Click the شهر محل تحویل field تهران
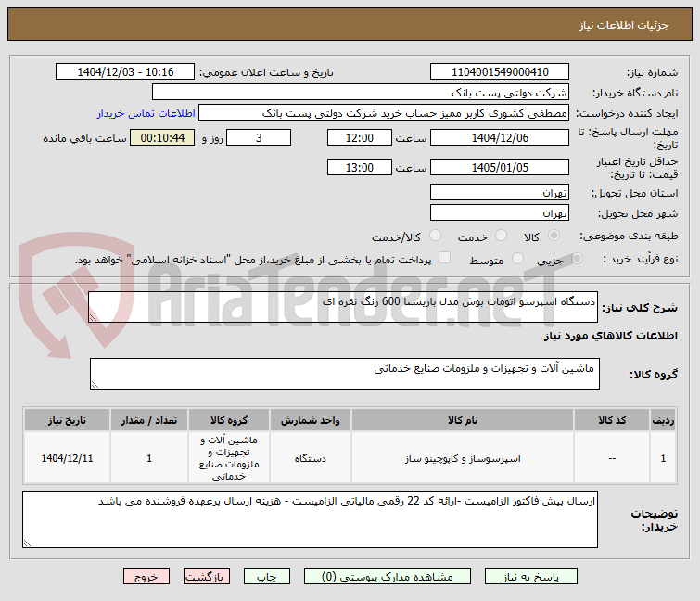Image resolution: width=700 pixels, height=601 pixels. tap(500, 213)
